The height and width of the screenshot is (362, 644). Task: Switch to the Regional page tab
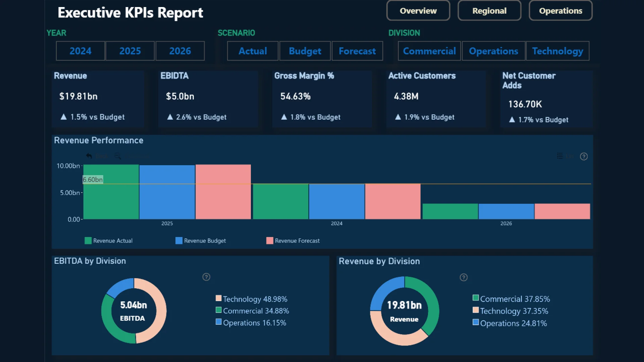tap(489, 11)
